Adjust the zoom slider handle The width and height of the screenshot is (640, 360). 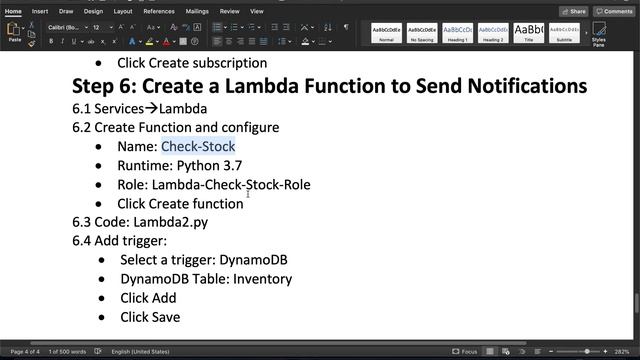pos(587,351)
